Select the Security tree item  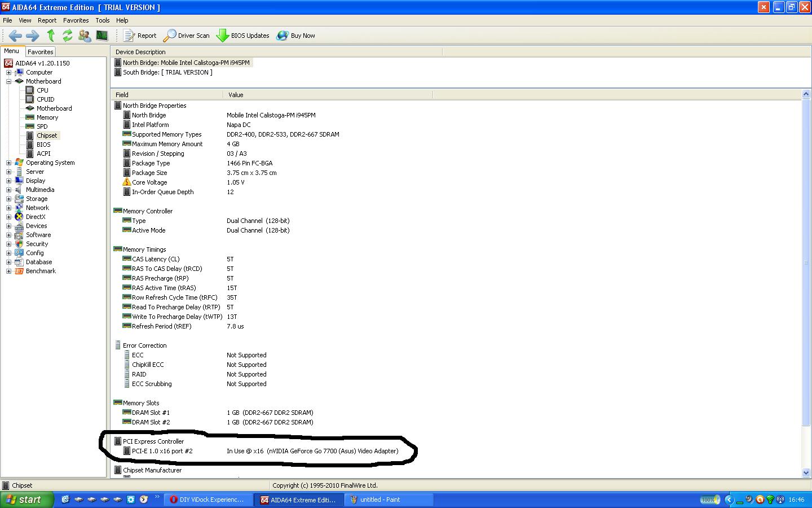[x=37, y=244]
